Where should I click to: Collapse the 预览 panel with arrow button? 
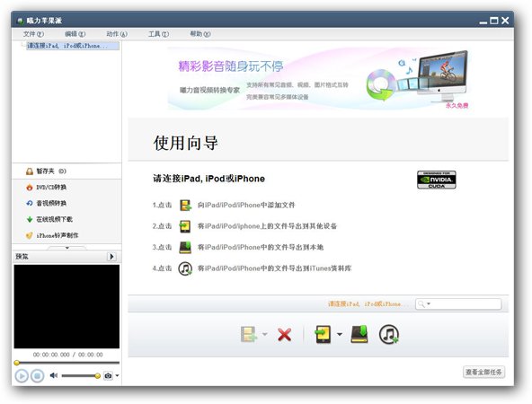click(x=111, y=257)
